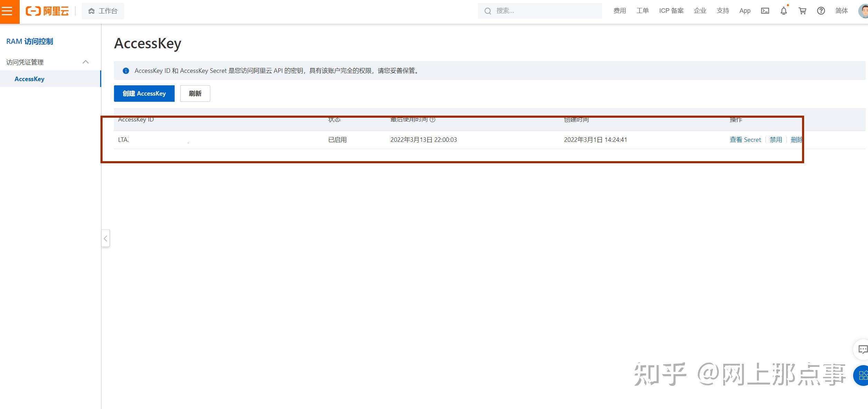Click the 最后使用时间 help icon
Image resolution: width=868 pixels, height=409 pixels.
pyautogui.click(x=433, y=119)
